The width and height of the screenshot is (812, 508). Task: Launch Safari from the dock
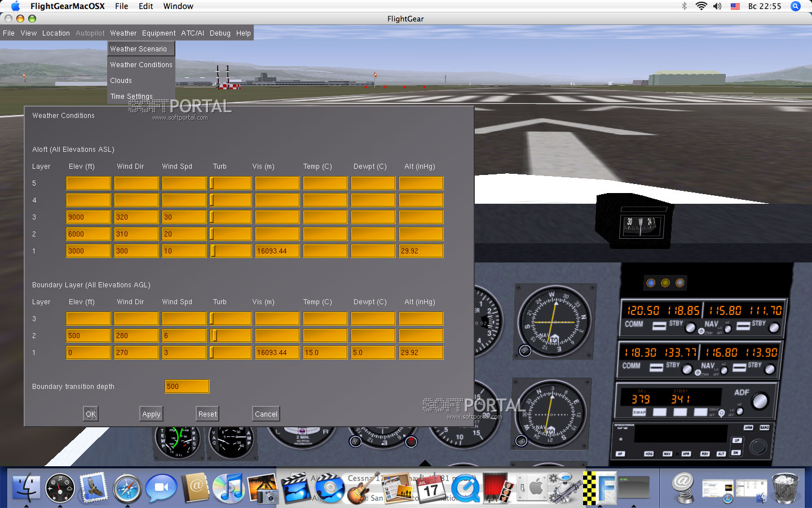(x=127, y=488)
